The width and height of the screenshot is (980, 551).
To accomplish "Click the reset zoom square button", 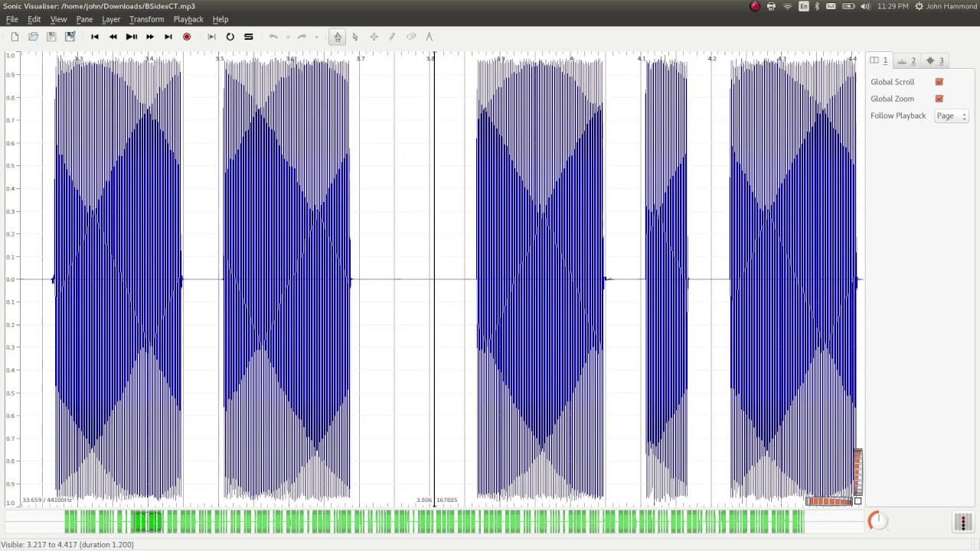I will [857, 501].
